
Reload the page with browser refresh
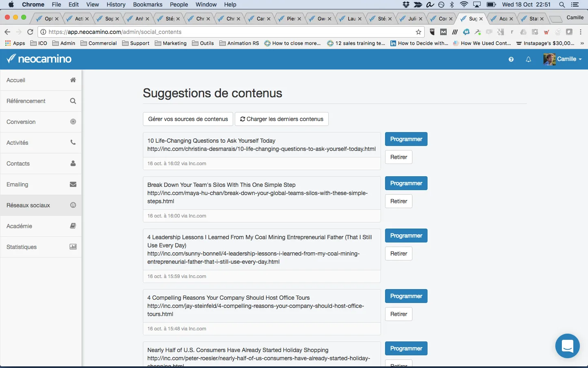(30, 32)
